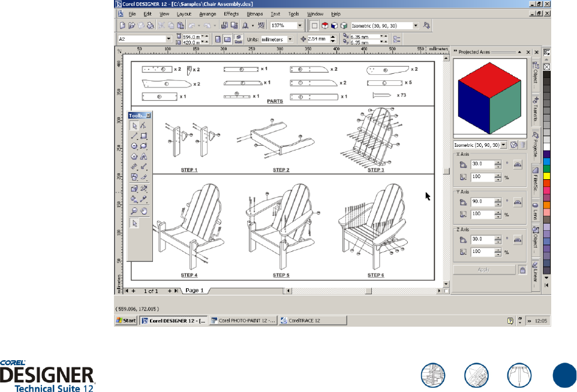Viewport: 577px width, 392px height.
Task: Click the X Axis angle 30.0 field
Action: 482,164
